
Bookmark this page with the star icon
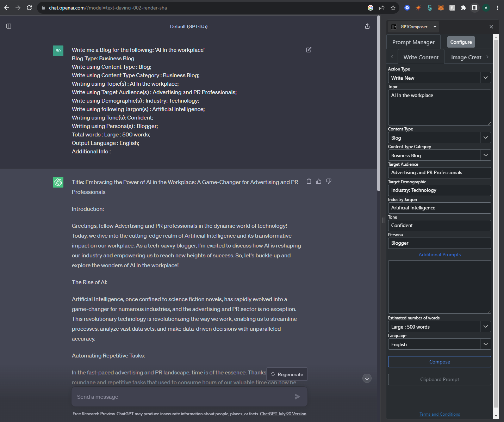coord(393,8)
